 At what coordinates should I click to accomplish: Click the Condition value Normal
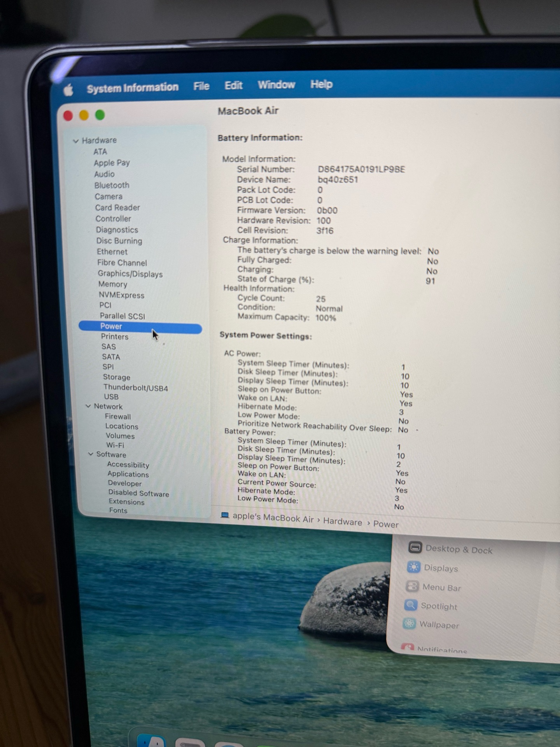pyautogui.click(x=329, y=309)
